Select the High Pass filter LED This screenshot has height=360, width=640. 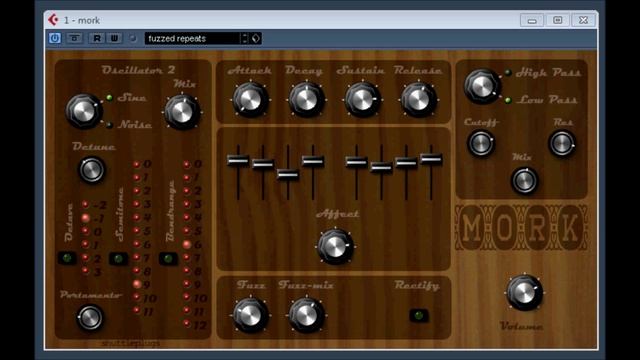(508, 73)
